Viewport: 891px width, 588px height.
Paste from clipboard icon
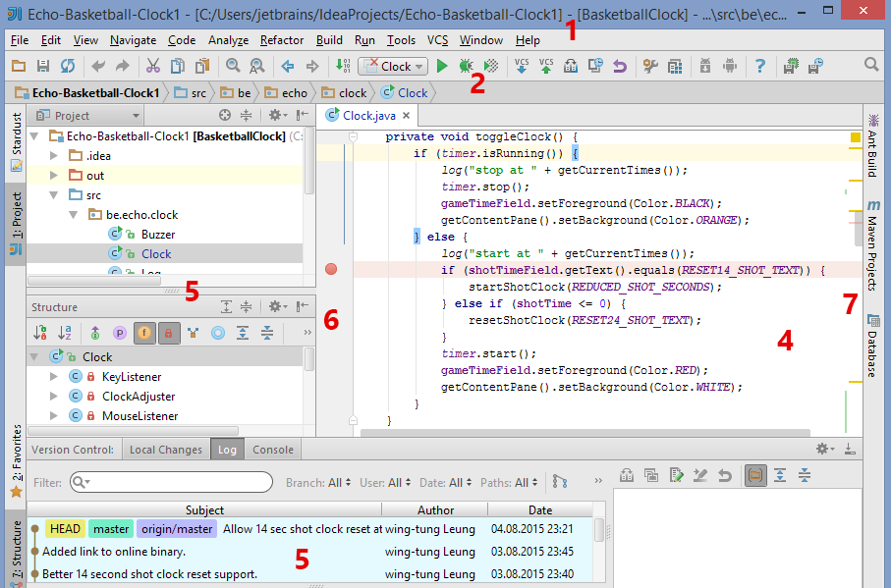202,66
